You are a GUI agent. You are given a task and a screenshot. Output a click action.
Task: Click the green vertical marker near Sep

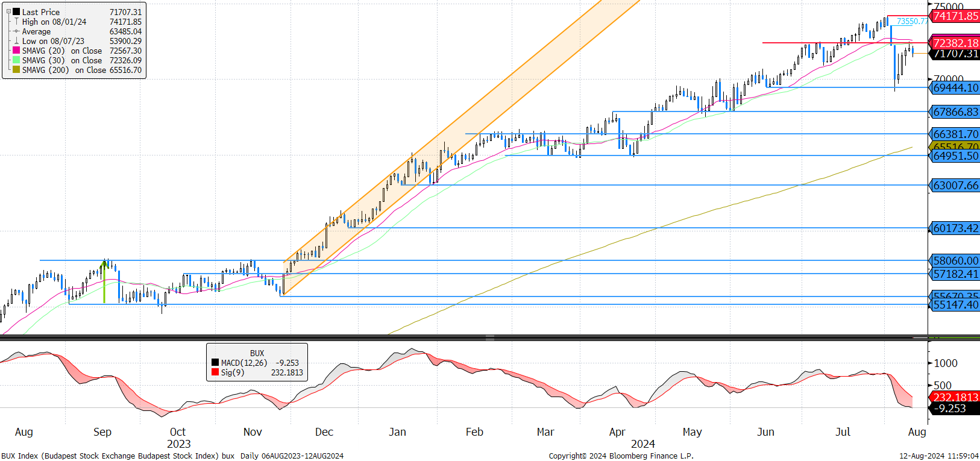[104, 281]
